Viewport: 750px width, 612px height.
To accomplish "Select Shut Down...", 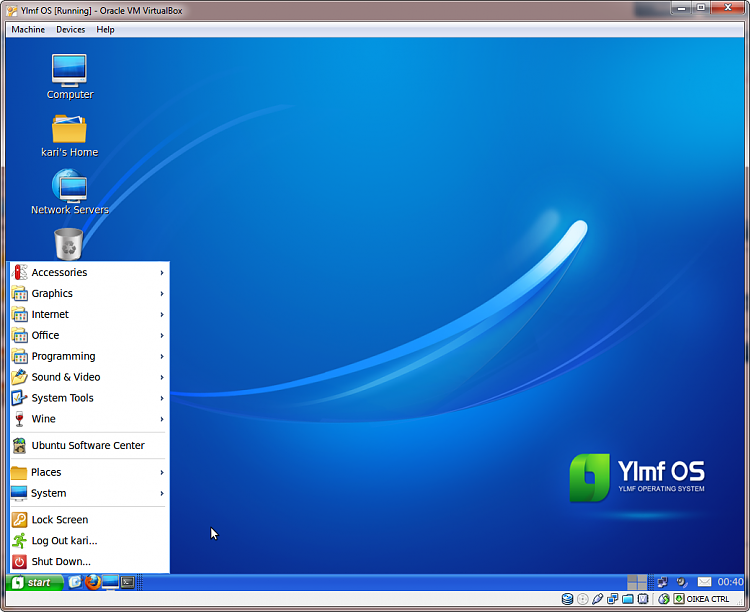I will 88,562.
